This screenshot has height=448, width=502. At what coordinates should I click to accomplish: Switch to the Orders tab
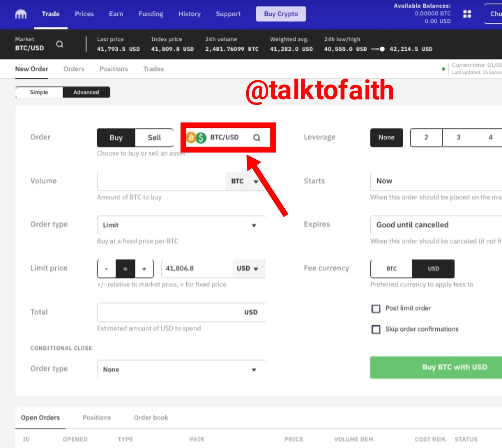pyautogui.click(x=74, y=69)
